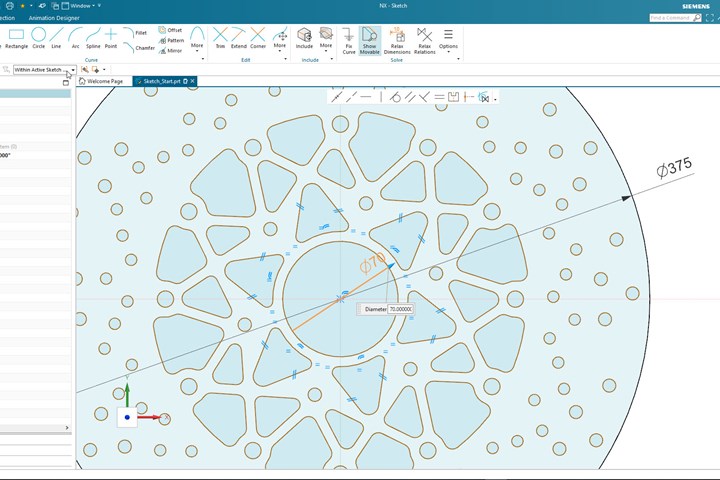Click the Include geometry tool
This screenshot has width=720, height=480.
(x=304, y=38)
